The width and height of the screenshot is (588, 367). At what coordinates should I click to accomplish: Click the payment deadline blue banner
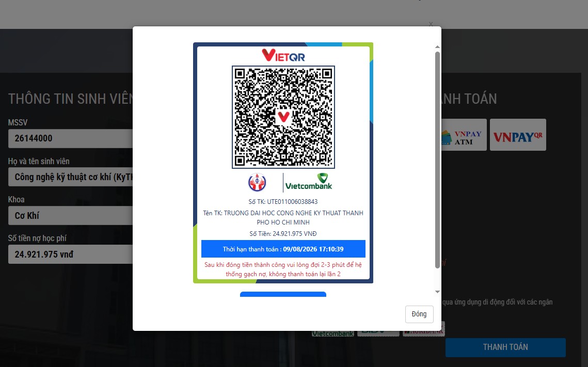(x=283, y=249)
